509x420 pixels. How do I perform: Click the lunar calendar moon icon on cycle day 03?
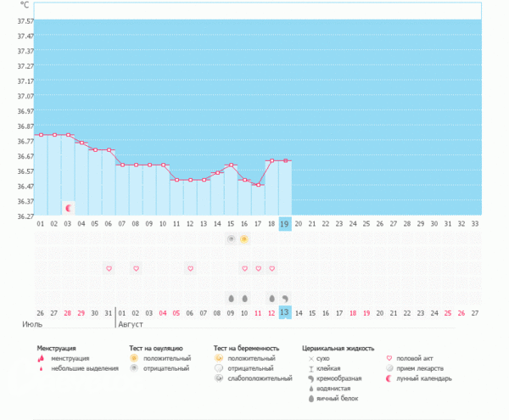tap(68, 208)
